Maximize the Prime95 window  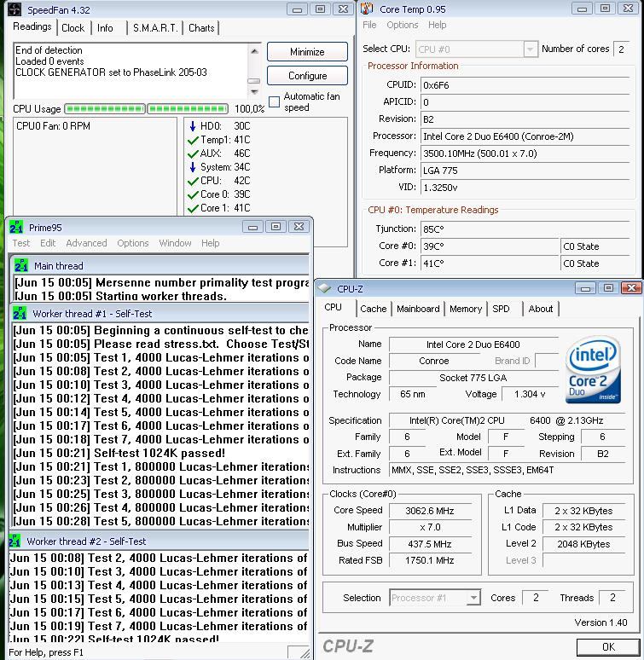(276, 227)
